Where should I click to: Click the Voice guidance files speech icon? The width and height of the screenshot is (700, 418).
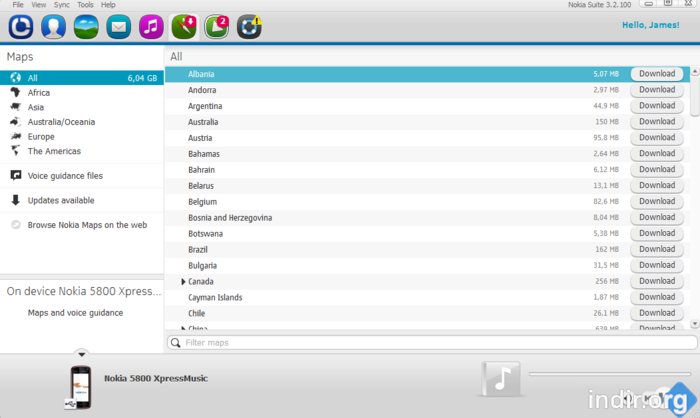[16, 176]
